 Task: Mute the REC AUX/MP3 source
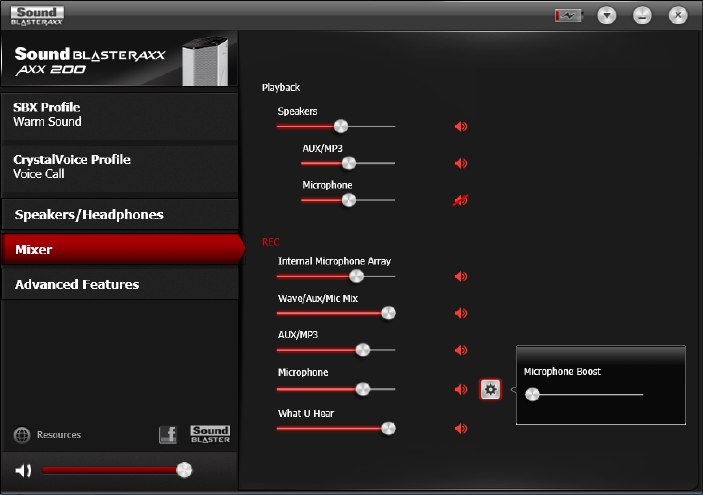click(x=461, y=350)
